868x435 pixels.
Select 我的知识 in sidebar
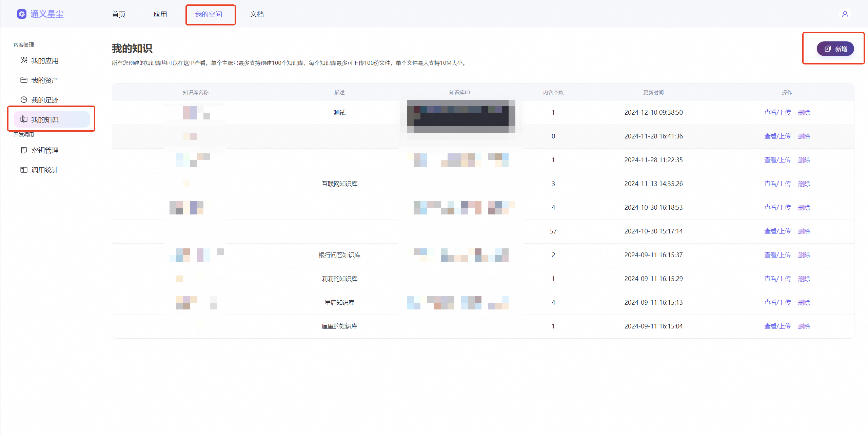coord(52,119)
